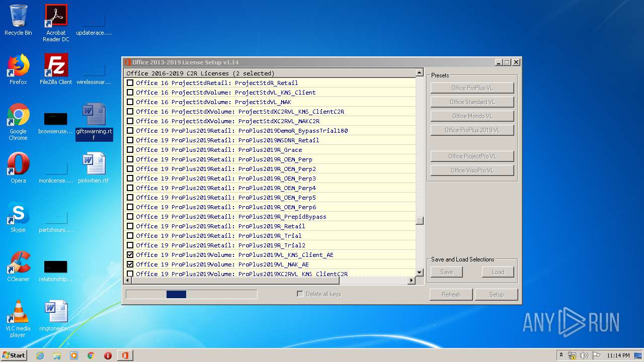Screen dimensions: 644x362
Task: Click the Chrome taskbar icon
Action: [91, 355]
